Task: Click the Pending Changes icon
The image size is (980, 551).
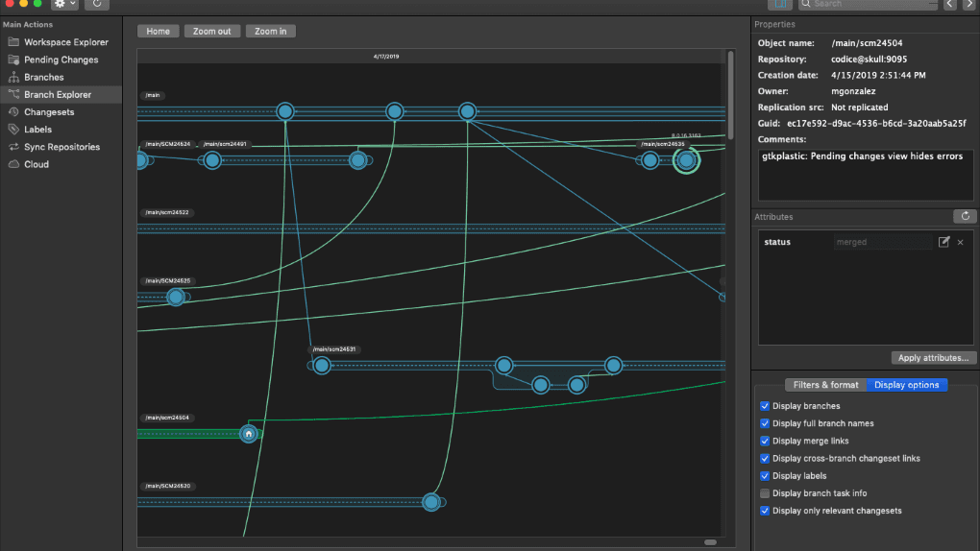Action: point(13,60)
